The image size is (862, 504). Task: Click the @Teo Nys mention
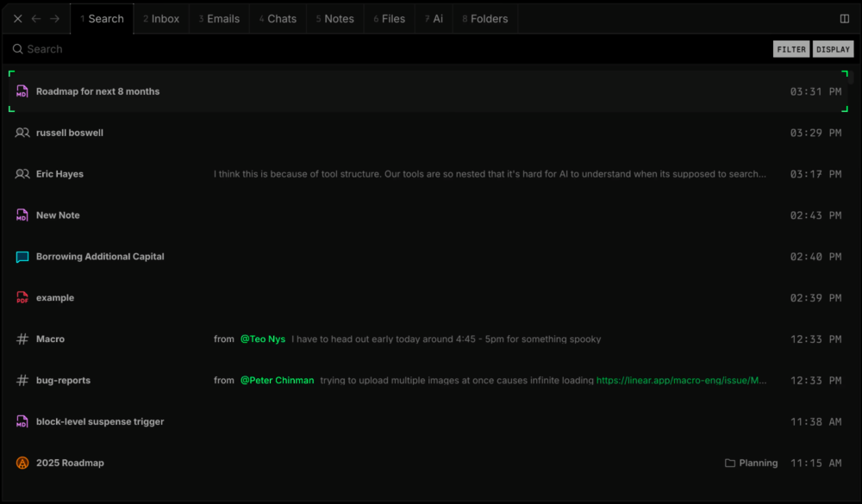263,339
